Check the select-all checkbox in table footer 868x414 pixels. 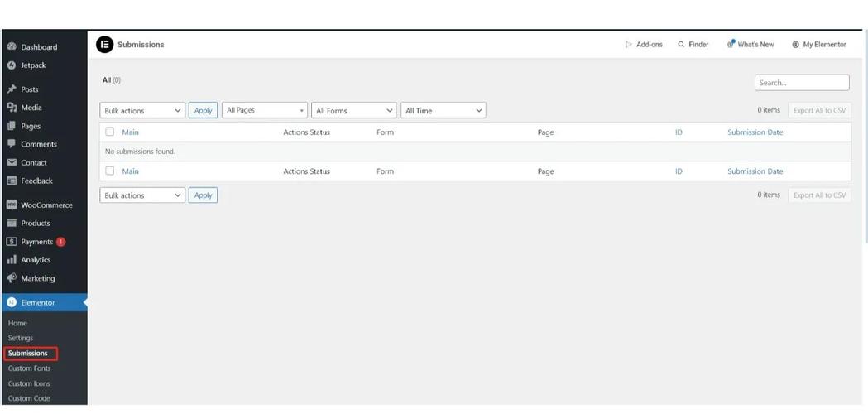pyautogui.click(x=109, y=171)
